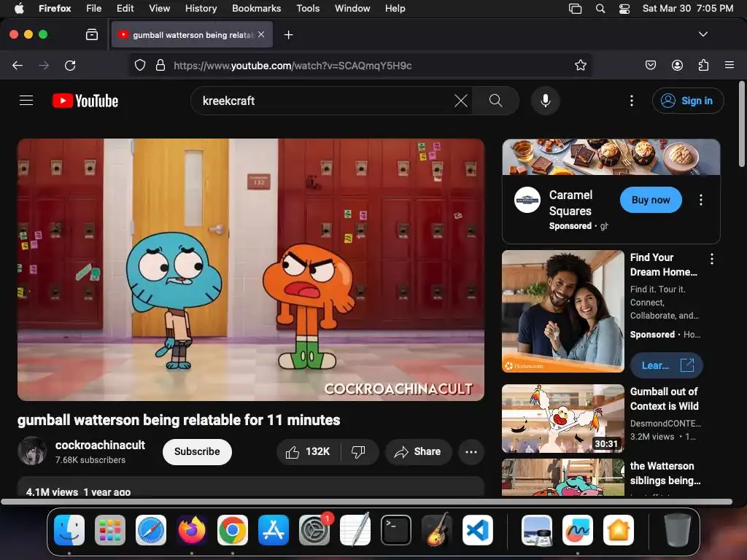The height and width of the screenshot is (560, 747).
Task: Click the Sign in button
Action: (688, 101)
